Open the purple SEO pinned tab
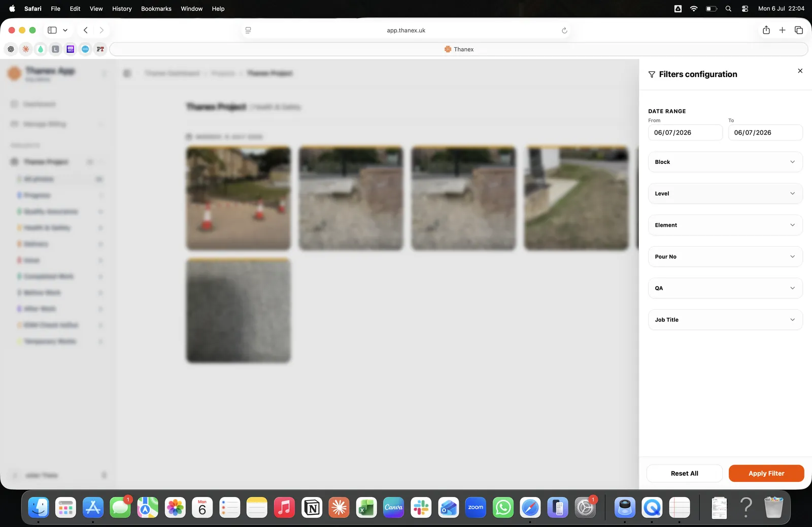812x527 pixels. [x=71, y=49]
